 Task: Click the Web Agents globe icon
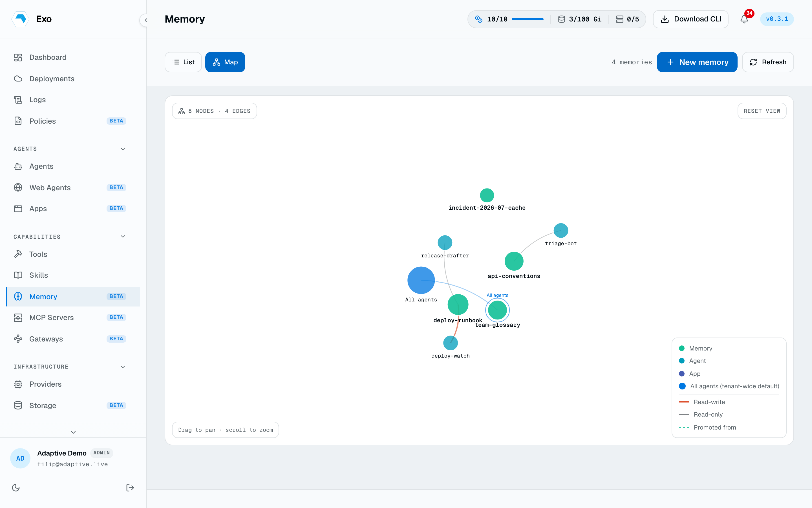tap(18, 187)
